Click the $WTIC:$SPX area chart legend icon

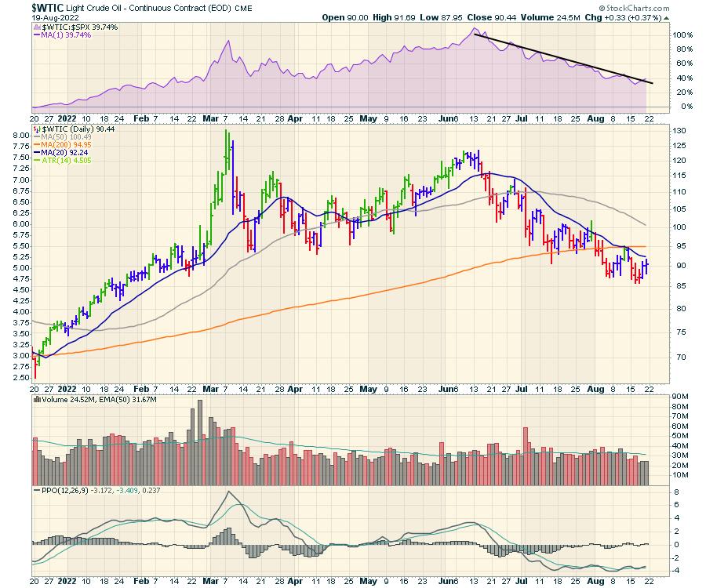tap(35, 26)
